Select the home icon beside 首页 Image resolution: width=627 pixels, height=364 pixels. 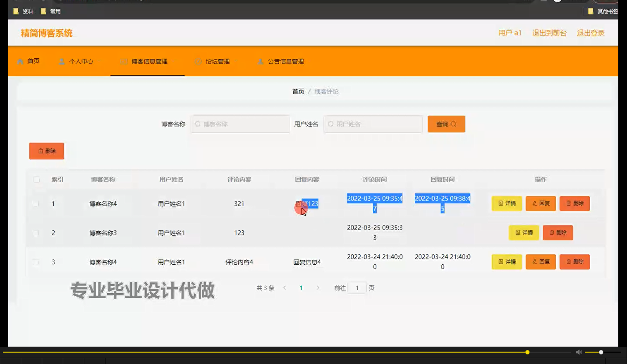[x=20, y=61]
